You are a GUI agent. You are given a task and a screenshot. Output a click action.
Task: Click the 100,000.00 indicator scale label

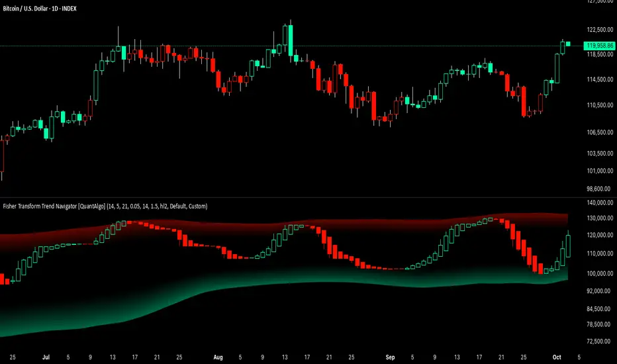(x=600, y=273)
